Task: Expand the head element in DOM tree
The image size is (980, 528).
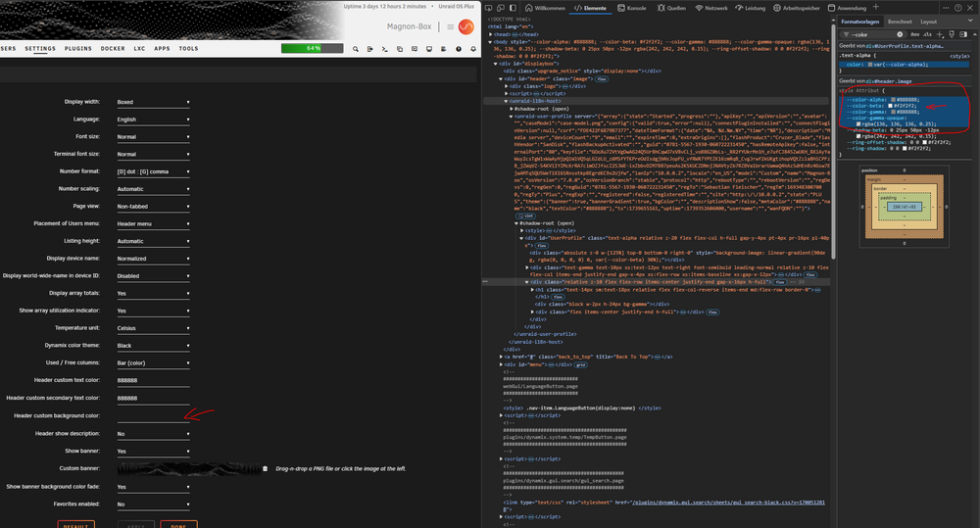Action: (x=491, y=34)
